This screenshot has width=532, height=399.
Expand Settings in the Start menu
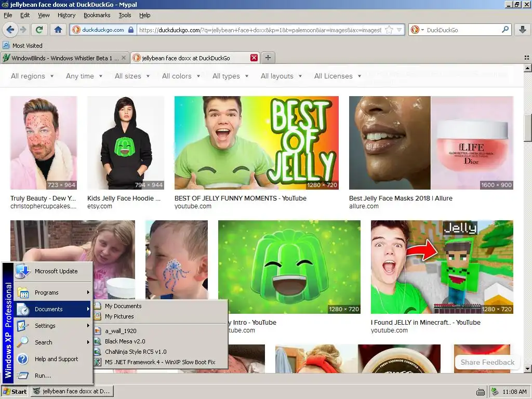(x=53, y=326)
